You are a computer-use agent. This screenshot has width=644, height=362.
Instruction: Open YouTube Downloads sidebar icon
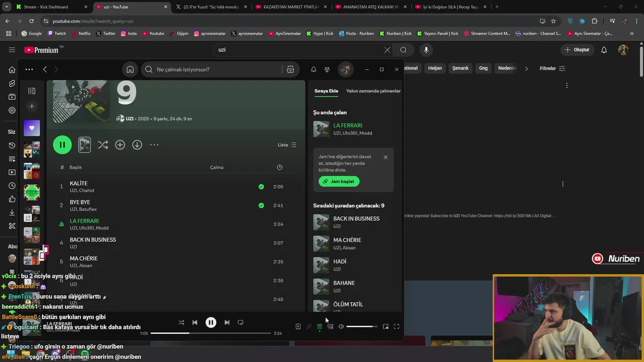tap(12, 213)
